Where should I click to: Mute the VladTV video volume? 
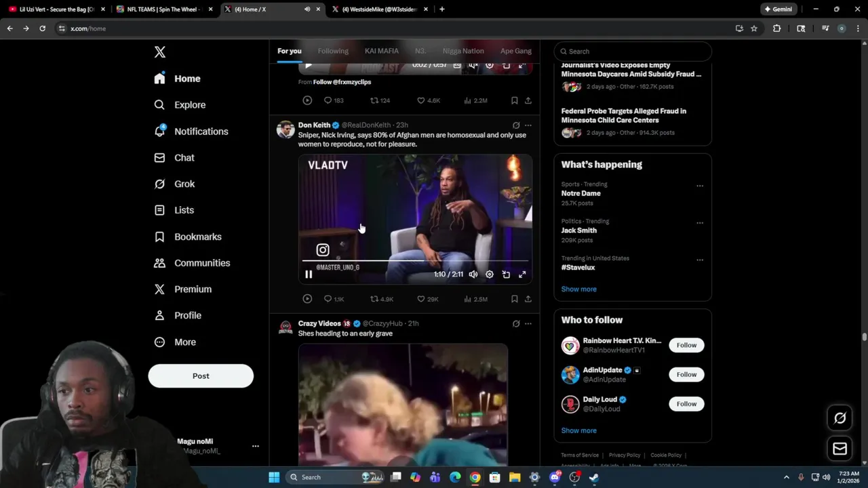(x=473, y=274)
